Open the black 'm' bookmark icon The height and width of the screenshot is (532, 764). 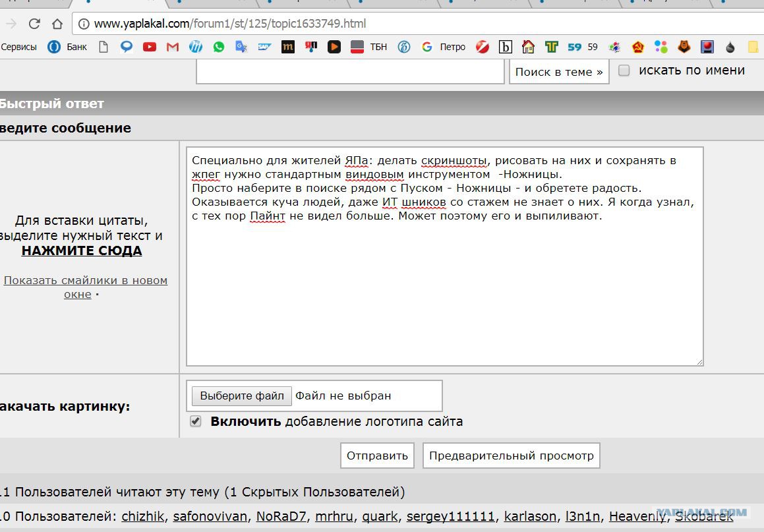(x=288, y=47)
